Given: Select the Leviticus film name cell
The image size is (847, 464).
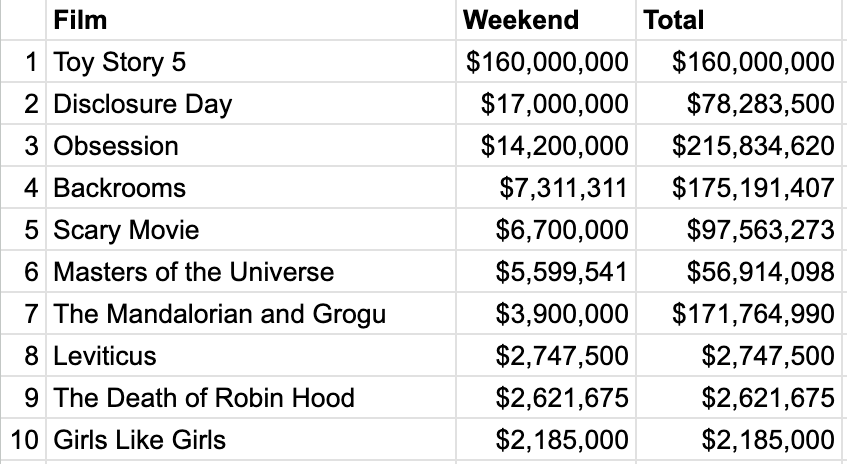Looking at the screenshot, I should (x=251, y=355).
